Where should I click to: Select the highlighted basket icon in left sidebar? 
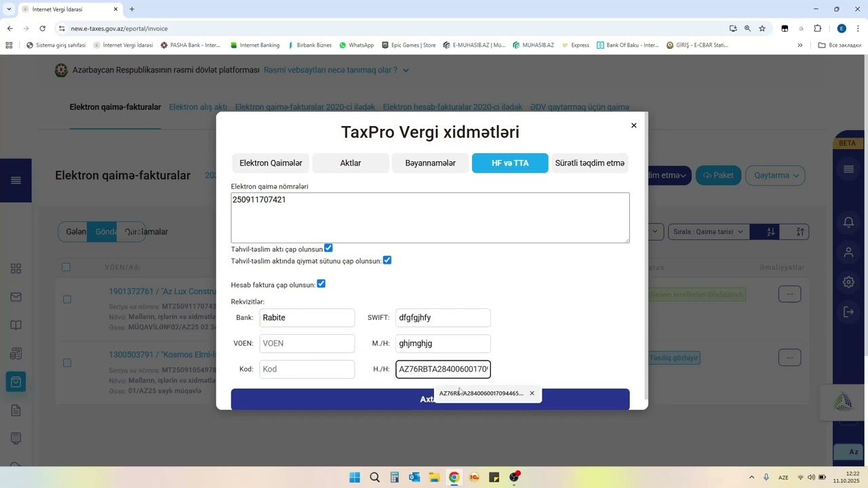(16, 382)
